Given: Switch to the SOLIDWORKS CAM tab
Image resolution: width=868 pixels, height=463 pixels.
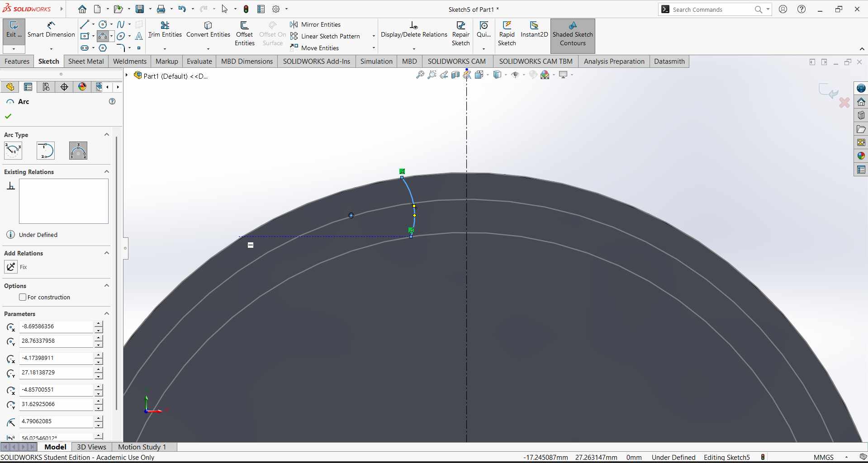Looking at the screenshot, I should click(457, 61).
